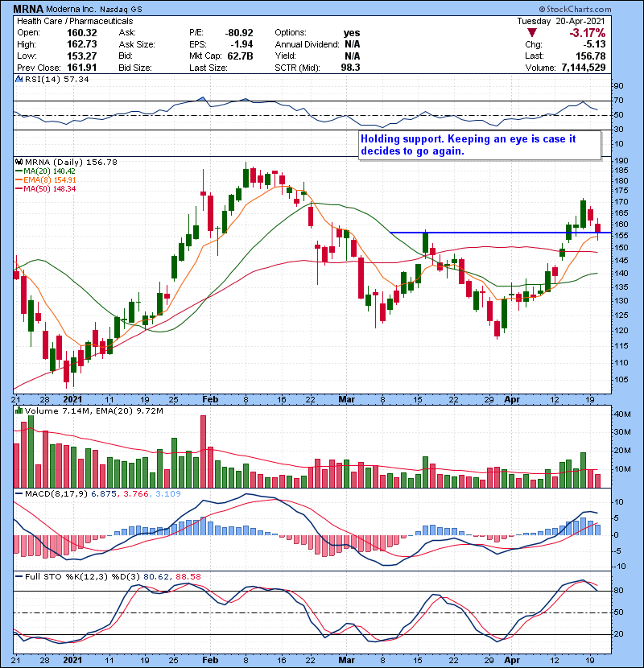Click the MACD signal value 3.766
Image resolution: width=644 pixels, height=668 pixels.
click(136, 494)
